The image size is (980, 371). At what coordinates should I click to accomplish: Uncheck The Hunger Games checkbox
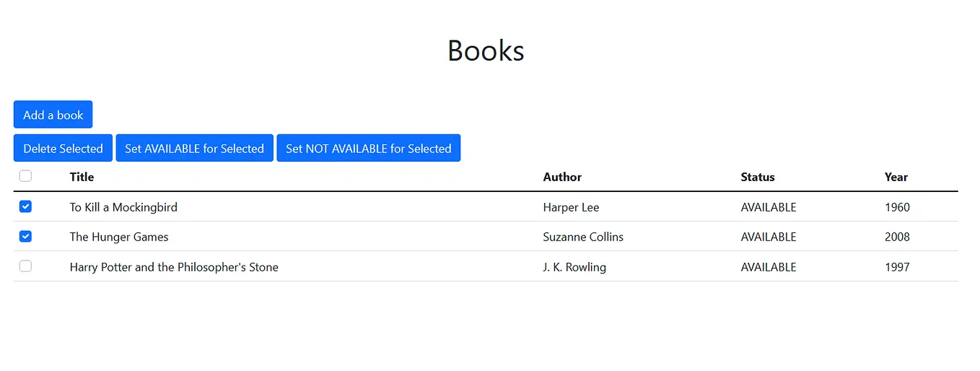click(x=25, y=236)
